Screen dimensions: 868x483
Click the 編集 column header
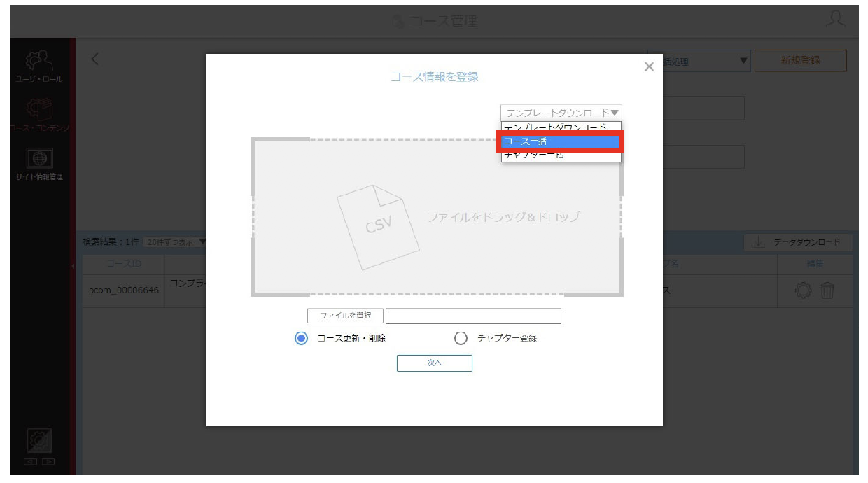pyautogui.click(x=815, y=264)
